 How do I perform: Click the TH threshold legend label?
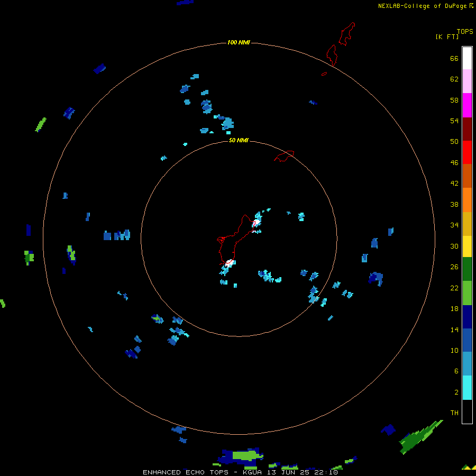click(x=454, y=413)
